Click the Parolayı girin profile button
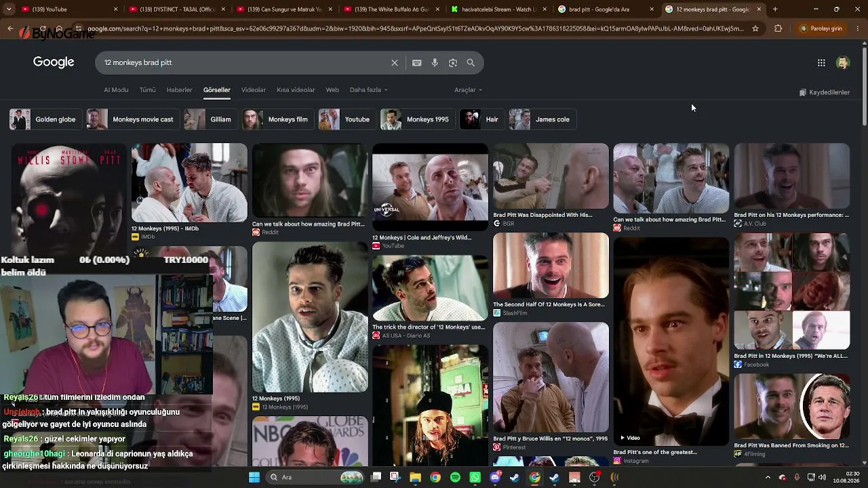868x488 pixels. 821,28
